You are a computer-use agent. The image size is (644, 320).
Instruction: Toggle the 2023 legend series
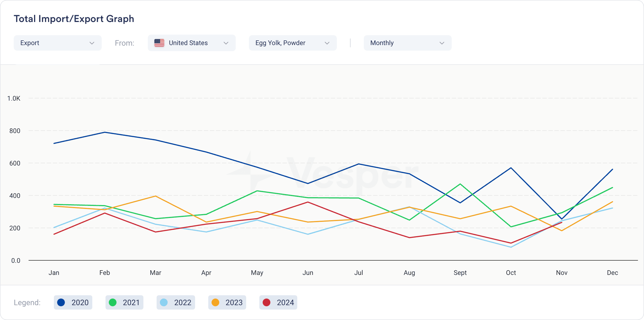pos(227,302)
